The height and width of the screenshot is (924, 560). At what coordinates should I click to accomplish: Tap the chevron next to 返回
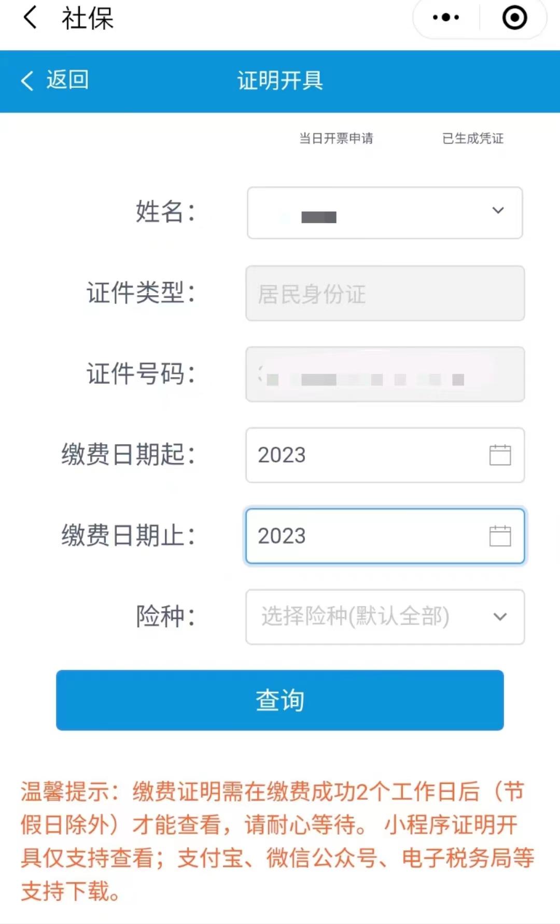coord(26,81)
